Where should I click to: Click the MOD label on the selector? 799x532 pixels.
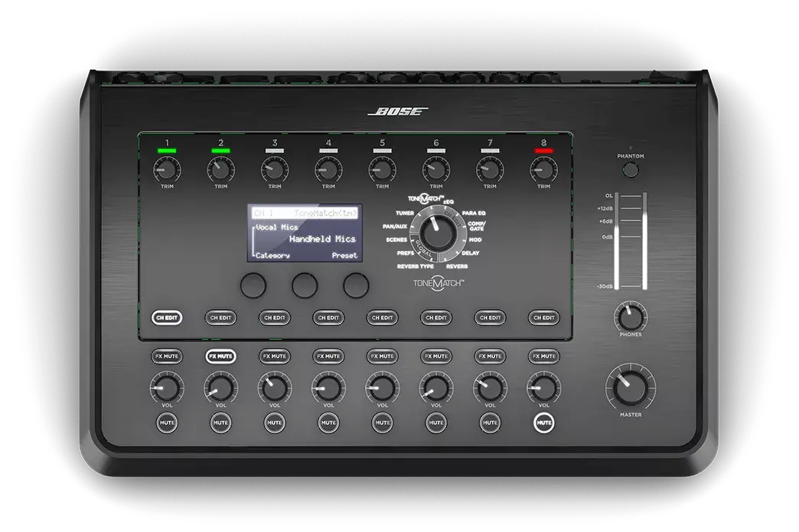click(475, 240)
